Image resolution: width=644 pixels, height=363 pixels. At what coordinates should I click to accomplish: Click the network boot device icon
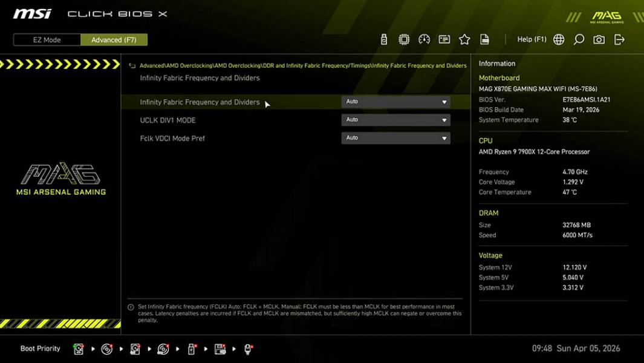tap(248, 348)
